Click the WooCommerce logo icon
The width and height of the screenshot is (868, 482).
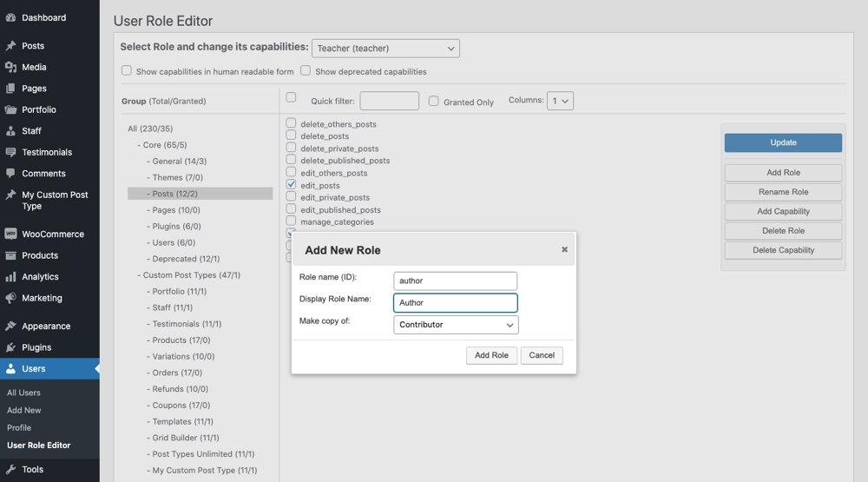pos(10,234)
